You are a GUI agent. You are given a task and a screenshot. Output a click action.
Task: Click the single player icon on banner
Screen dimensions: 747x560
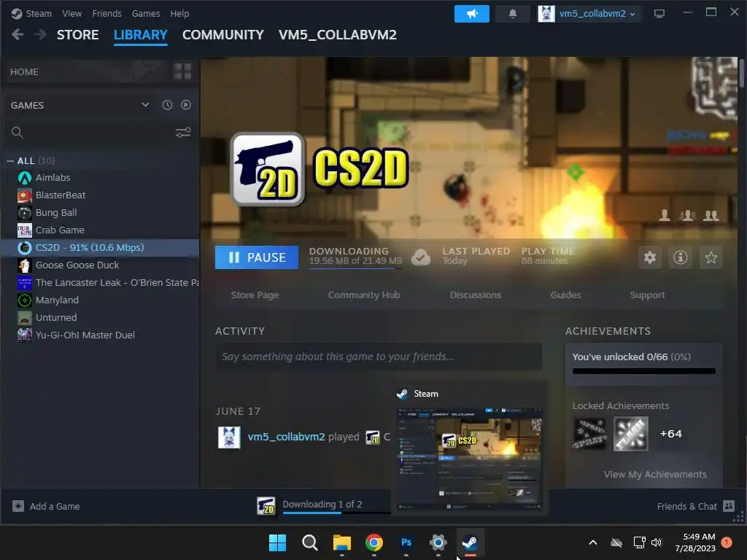(x=665, y=215)
